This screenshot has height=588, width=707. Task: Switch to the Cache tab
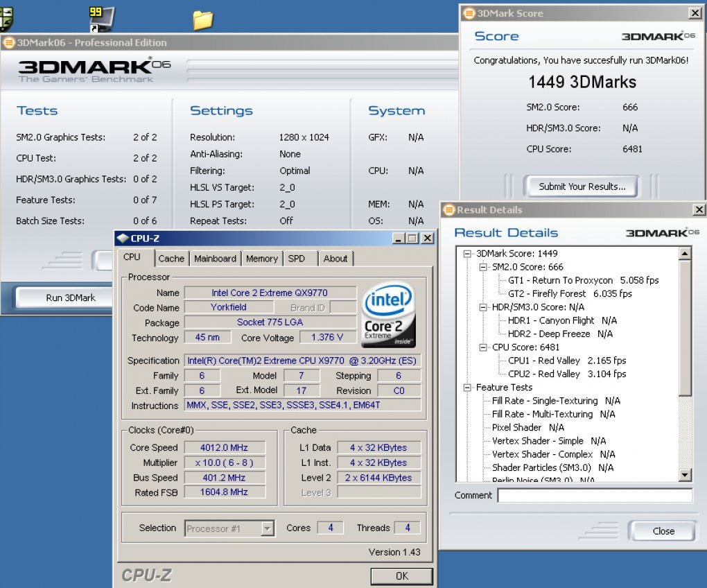pyautogui.click(x=171, y=259)
